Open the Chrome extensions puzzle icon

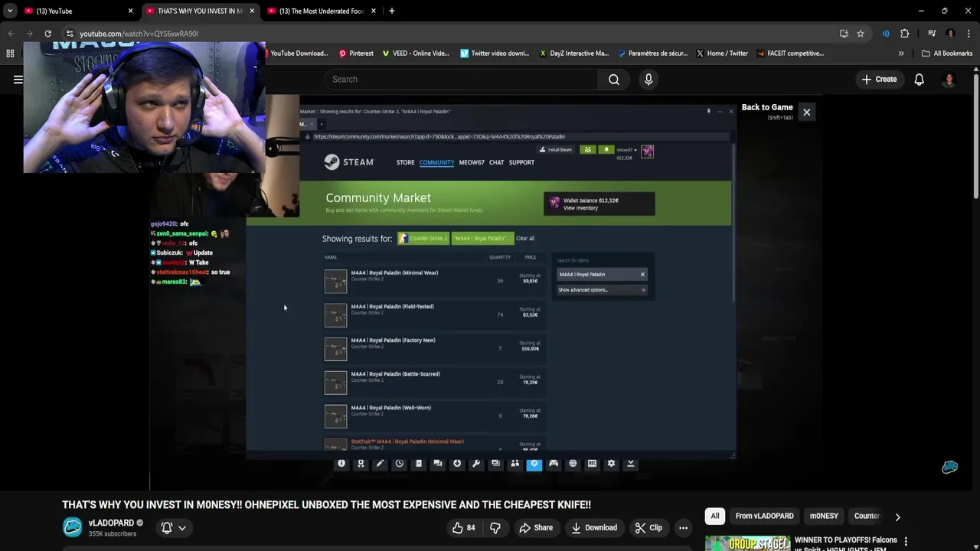coord(905,34)
